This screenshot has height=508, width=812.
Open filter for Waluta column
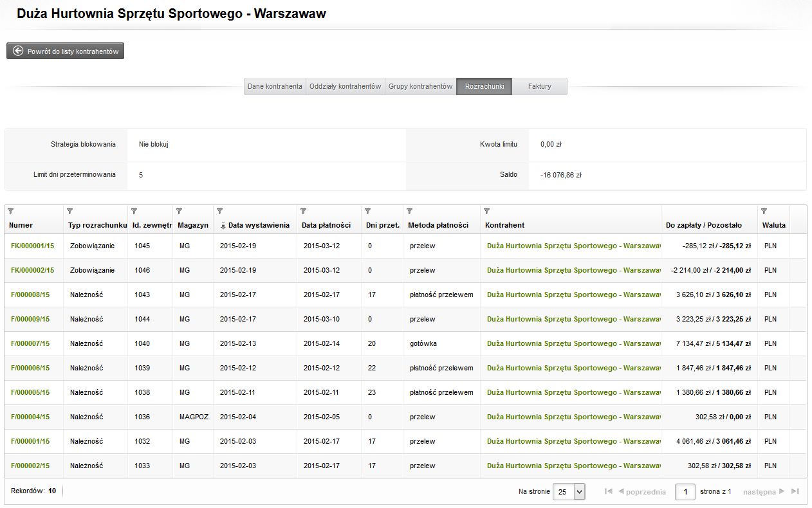pos(764,211)
